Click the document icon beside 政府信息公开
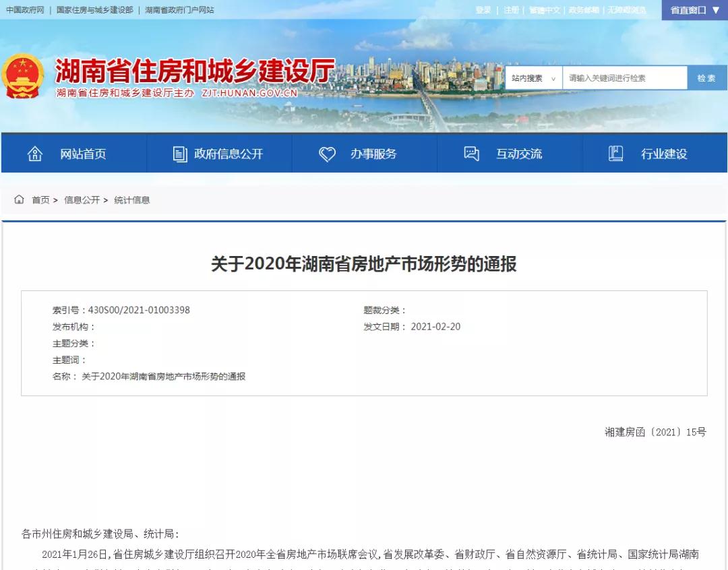Screen dimensions: 728x570 (x=179, y=154)
